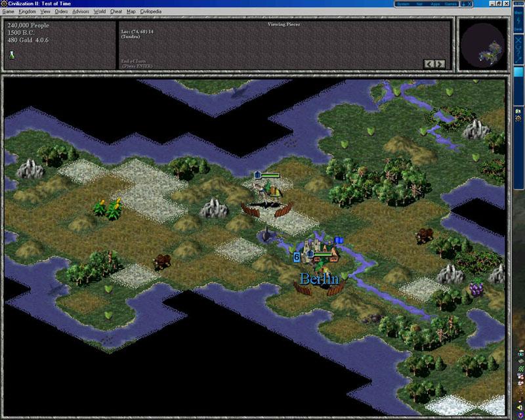The image size is (525, 420).
Task: Click the yellow speaker volume tray icon
Action: coord(520,408)
